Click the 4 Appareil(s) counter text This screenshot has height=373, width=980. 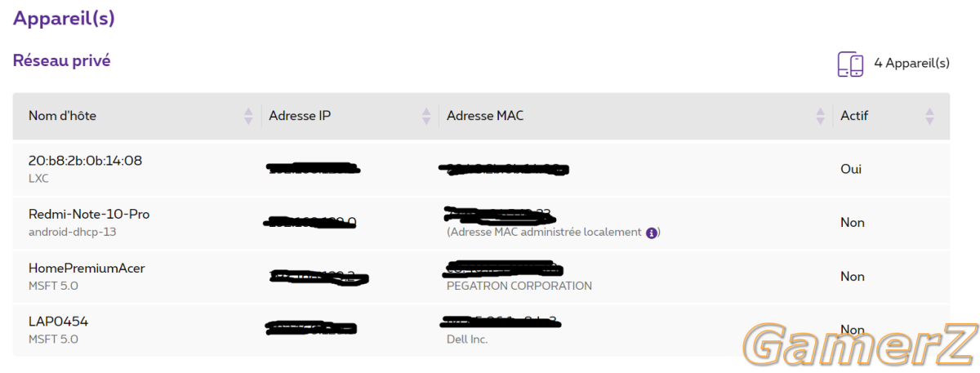[x=911, y=63]
